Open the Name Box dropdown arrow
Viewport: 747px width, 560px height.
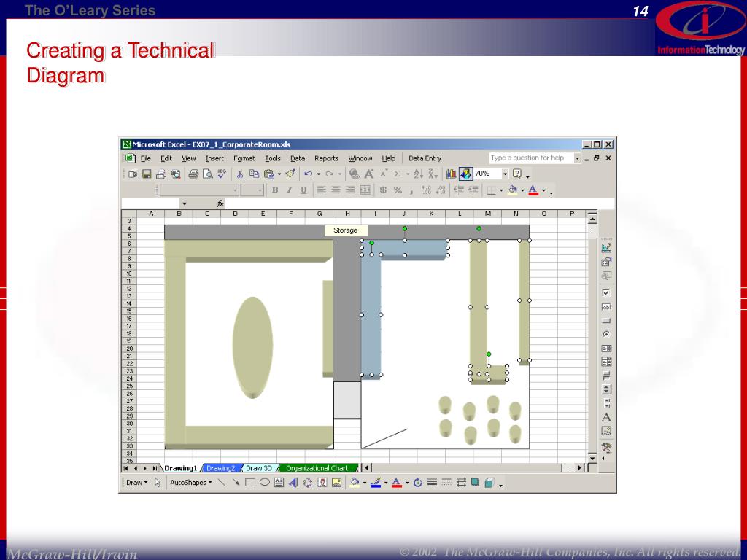[x=185, y=204]
